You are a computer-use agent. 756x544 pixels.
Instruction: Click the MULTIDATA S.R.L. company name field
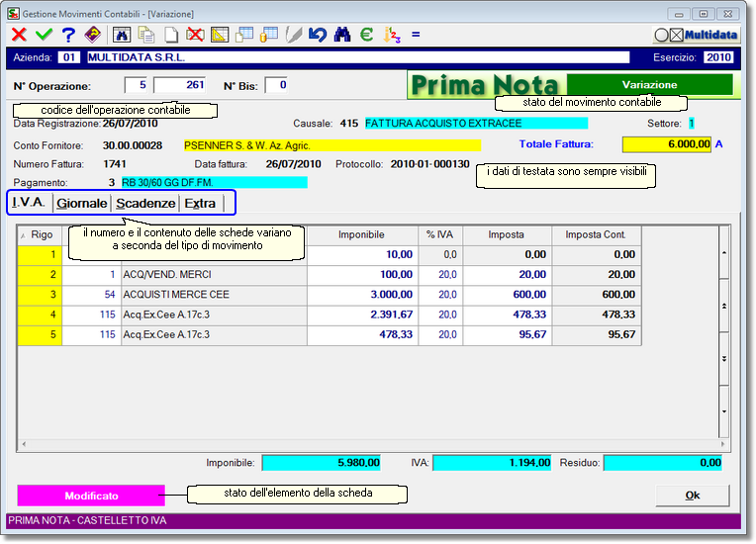pyautogui.click(x=358, y=57)
